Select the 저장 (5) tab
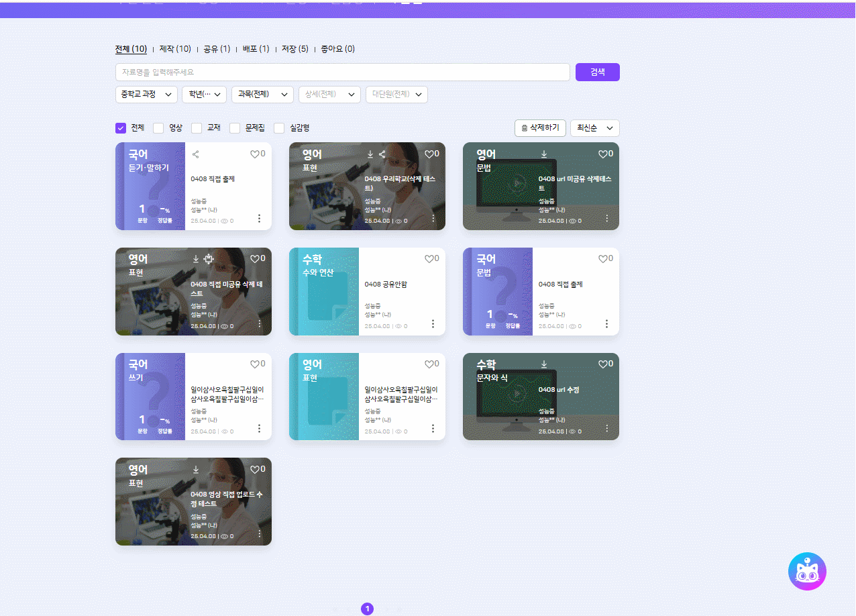Screen dimensions: 856x616 pyautogui.click(x=295, y=49)
